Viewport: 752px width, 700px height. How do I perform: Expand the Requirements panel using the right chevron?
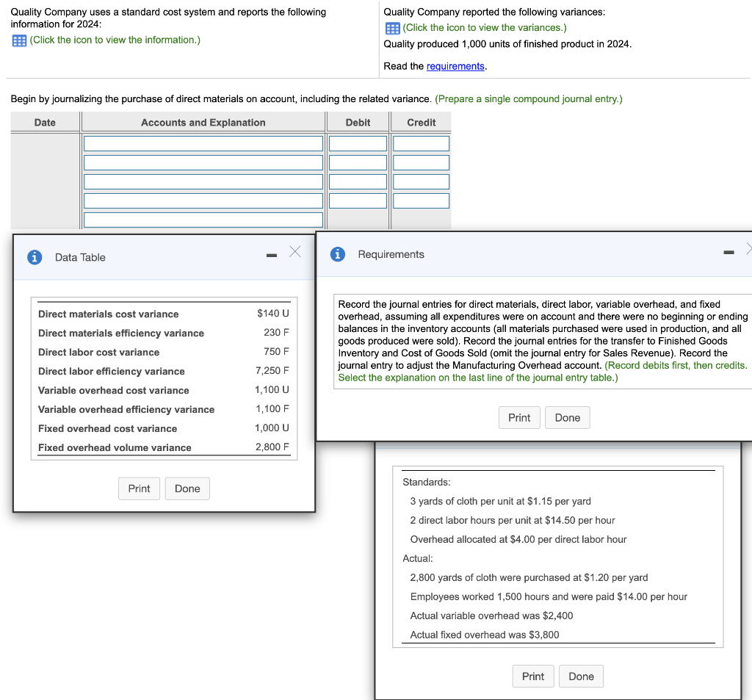[x=748, y=250]
